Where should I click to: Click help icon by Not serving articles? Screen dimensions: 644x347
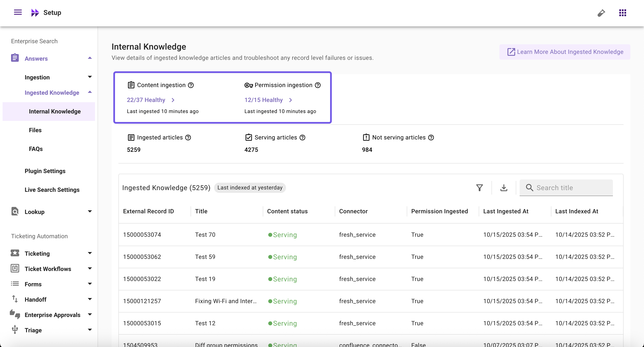coord(431,137)
